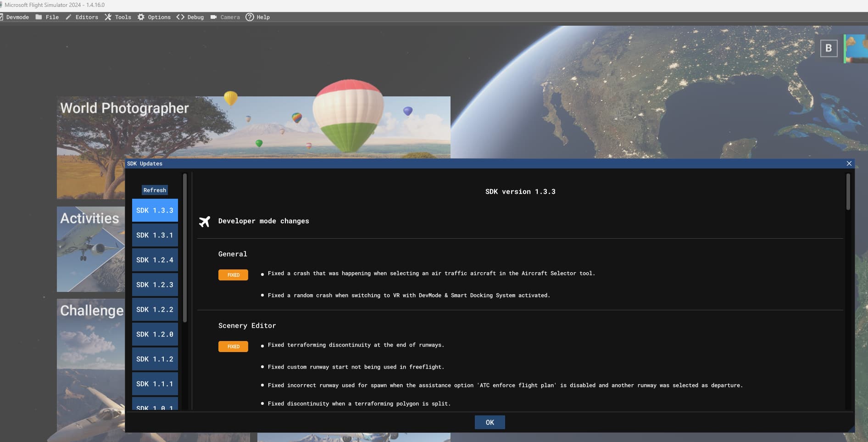The width and height of the screenshot is (868, 442).
Task: Open the File menu
Action: pos(52,17)
